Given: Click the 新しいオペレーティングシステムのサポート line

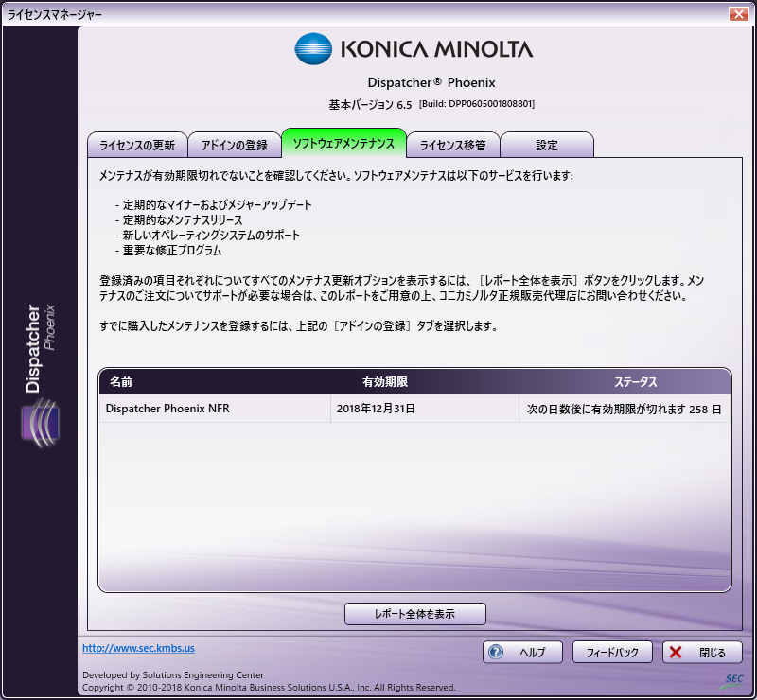Looking at the screenshot, I should [211, 236].
